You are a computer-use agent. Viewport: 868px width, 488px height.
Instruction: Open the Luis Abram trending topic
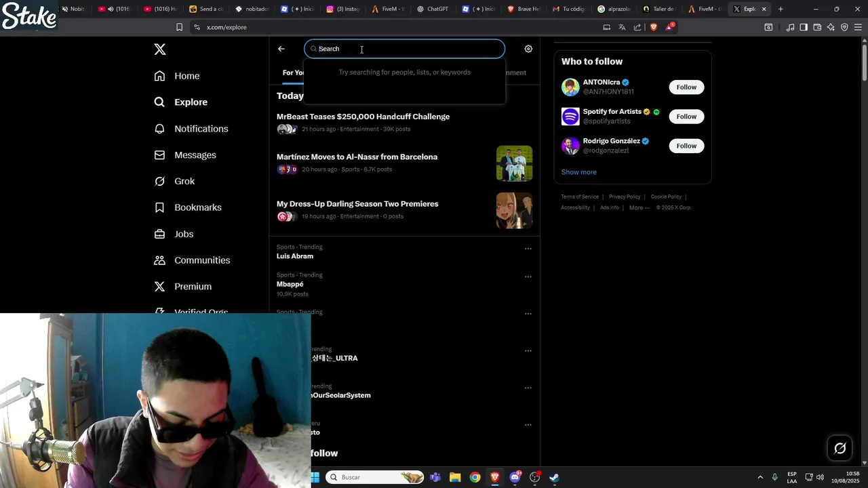pyautogui.click(x=295, y=256)
